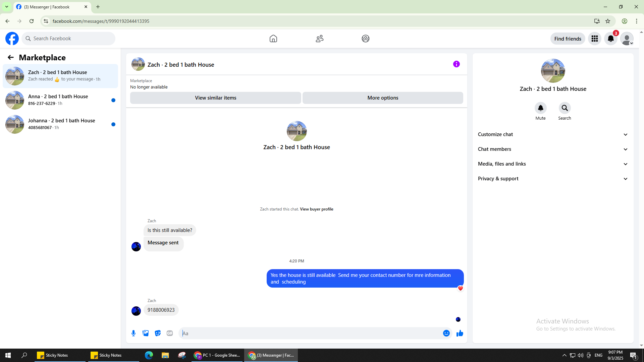Click the heart reaction on sent message
Screen dimensions: 644x362
coord(461,288)
